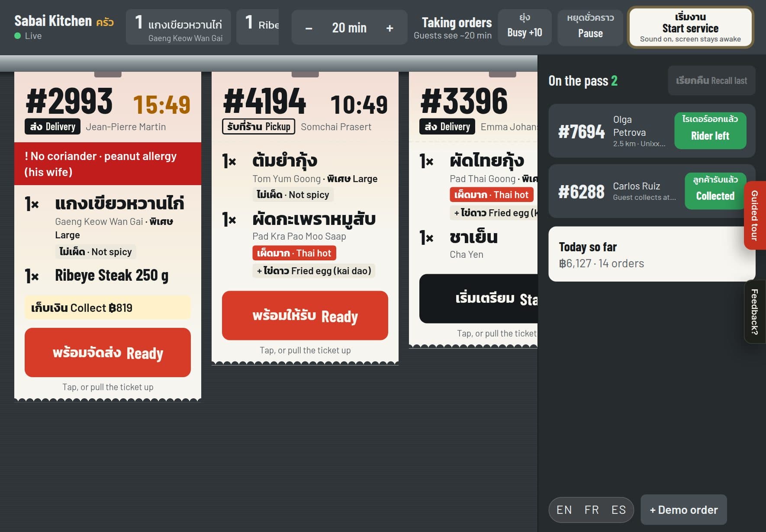Add a demo order
This screenshot has height=532, width=766.
click(683, 510)
